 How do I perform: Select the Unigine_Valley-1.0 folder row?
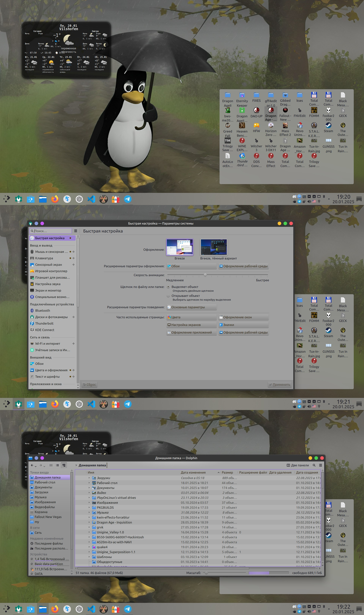pyautogui.click(x=198, y=532)
